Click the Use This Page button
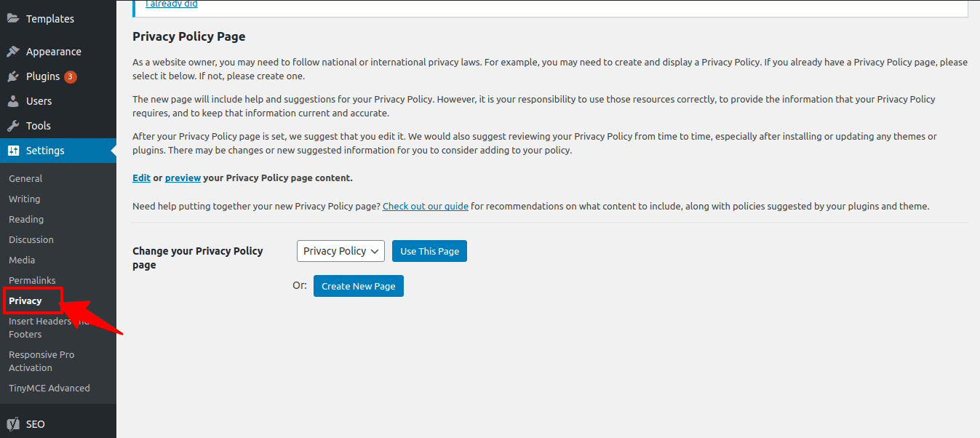 (429, 250)
